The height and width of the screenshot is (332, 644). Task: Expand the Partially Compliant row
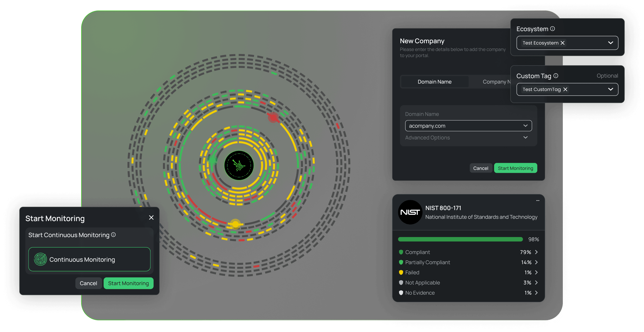tap(536, 262)
